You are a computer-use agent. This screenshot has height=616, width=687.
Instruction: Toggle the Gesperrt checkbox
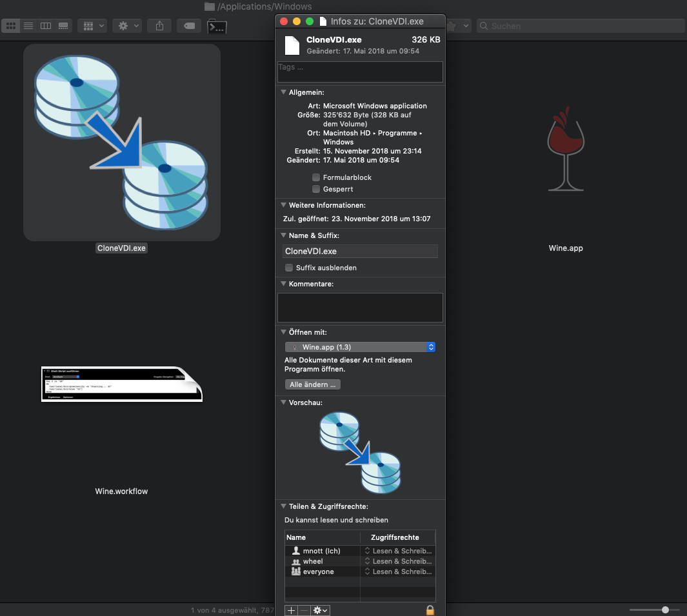[316, 189]
